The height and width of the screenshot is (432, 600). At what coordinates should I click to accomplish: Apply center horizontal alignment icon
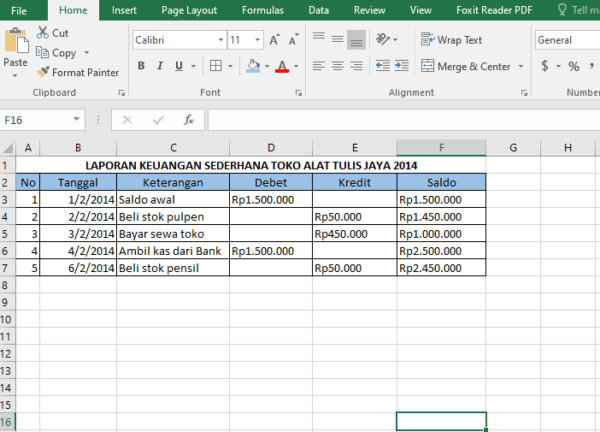337,67
